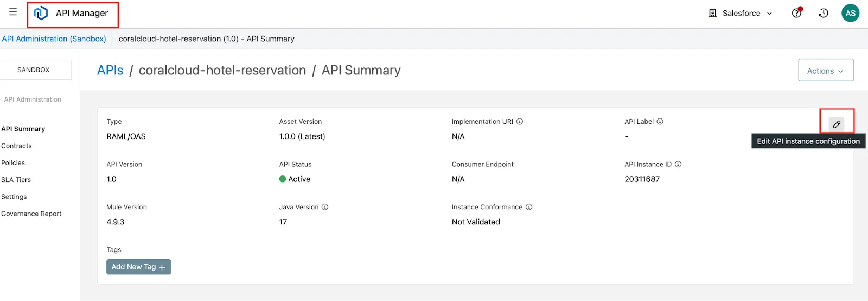
Task: Click info icon beside Java Version
Action: 325,207
